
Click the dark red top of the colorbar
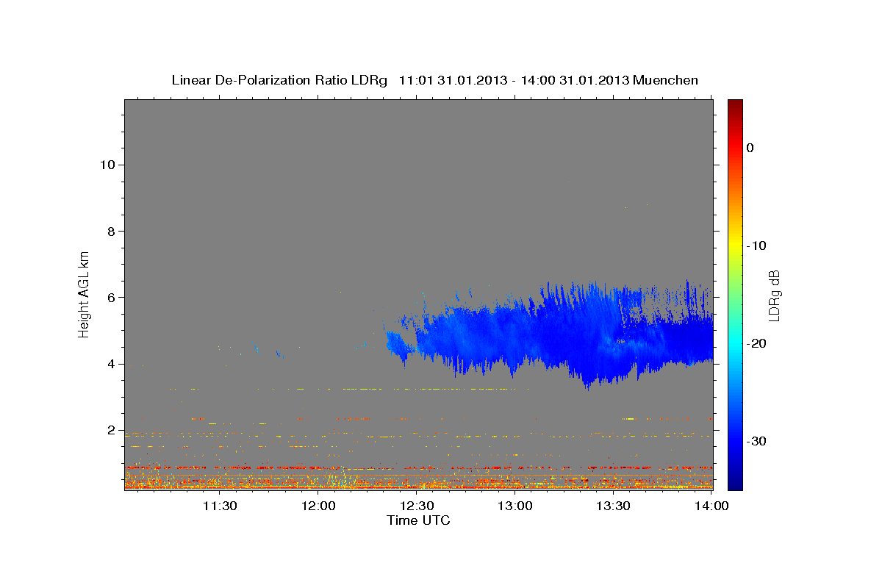point(735,107)
